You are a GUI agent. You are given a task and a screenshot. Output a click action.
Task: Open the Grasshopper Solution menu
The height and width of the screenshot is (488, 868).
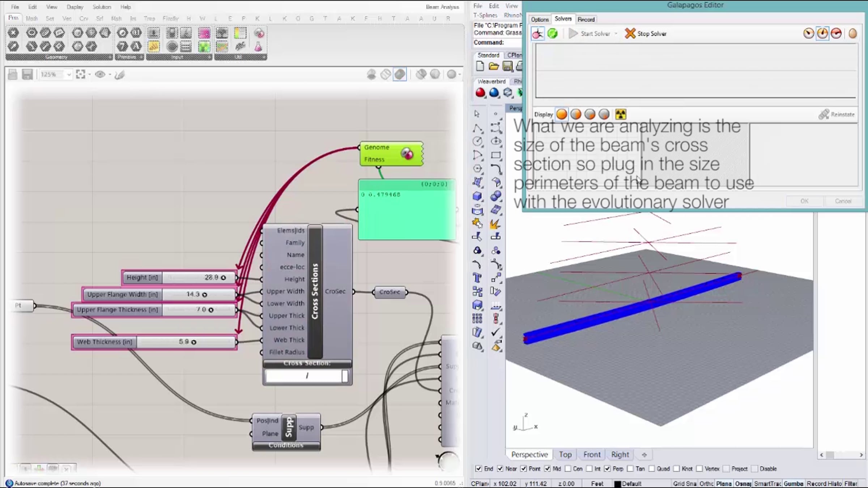102,7
